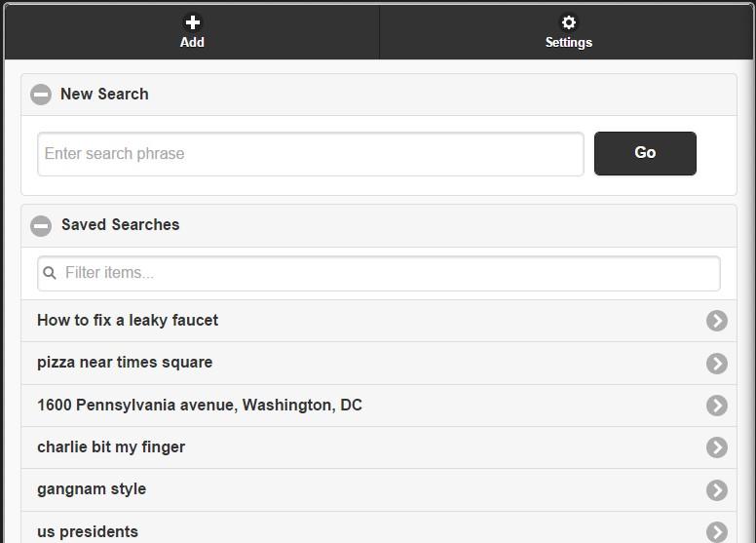This screenshot has width=756, height=543.
Task: Select "charlie bit my finger" item
Action: coord(111,447)
